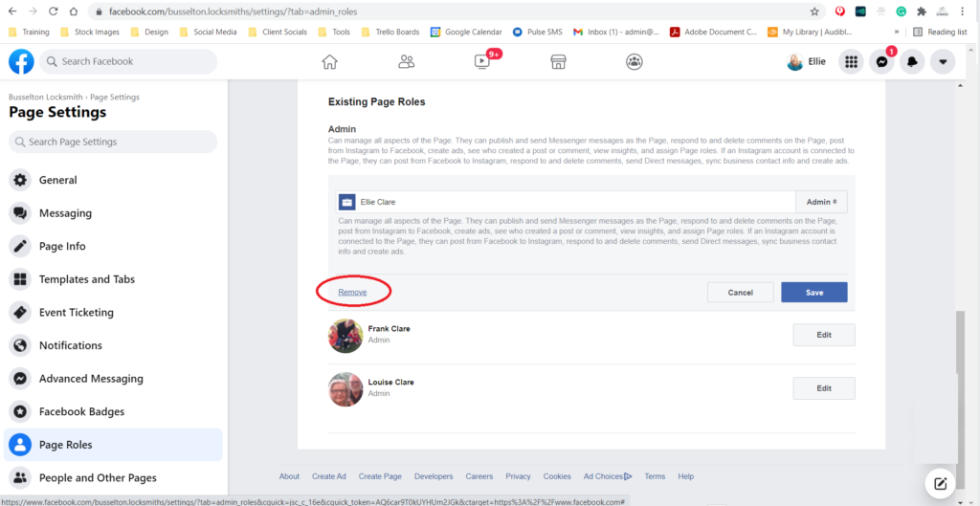Click the browser home icon
This screenshot has height=506, width=980.
74,11
